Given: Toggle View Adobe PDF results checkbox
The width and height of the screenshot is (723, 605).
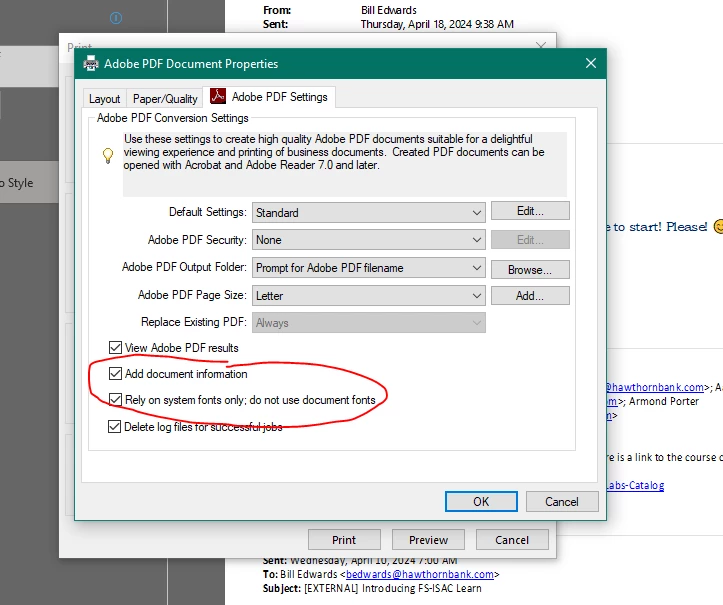Looking at the screenshot, I should click(x=115, y=347).
